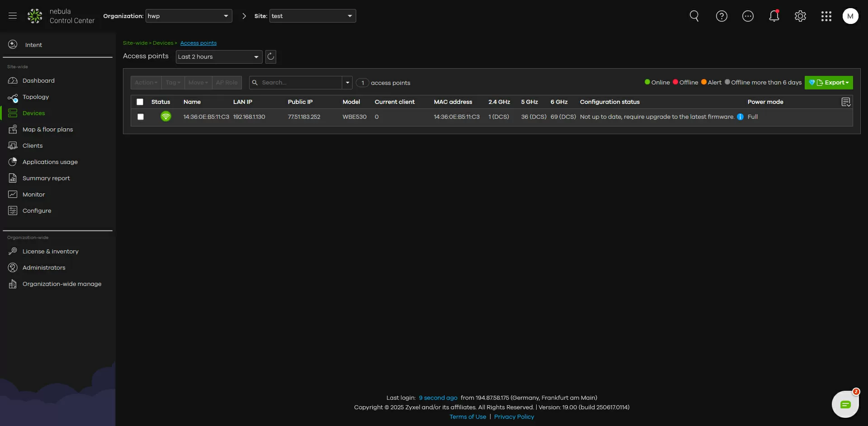This screenshot has height=426, width=868.
Task: Open the apps grid launcher icon
Action: coord(826,16)
